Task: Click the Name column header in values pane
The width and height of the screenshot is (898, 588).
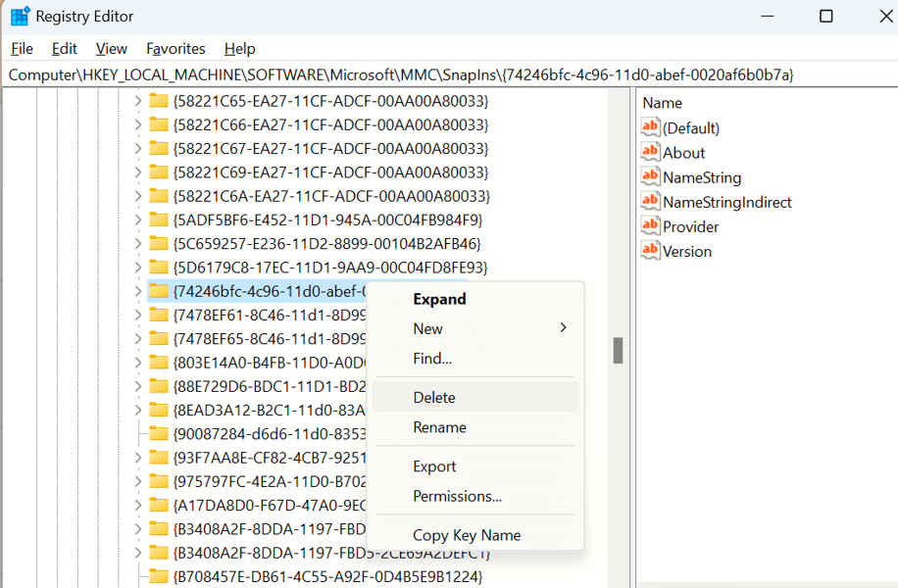Action: pos(663,103)
